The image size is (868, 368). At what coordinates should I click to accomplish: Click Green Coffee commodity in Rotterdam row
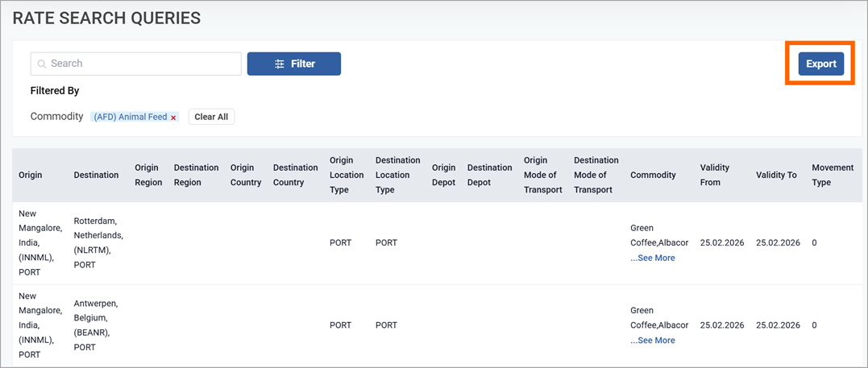point(659,235)
